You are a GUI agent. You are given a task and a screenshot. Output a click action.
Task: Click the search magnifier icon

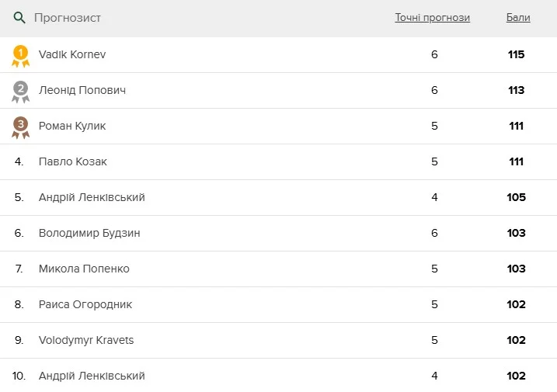[x=19, y=18]
